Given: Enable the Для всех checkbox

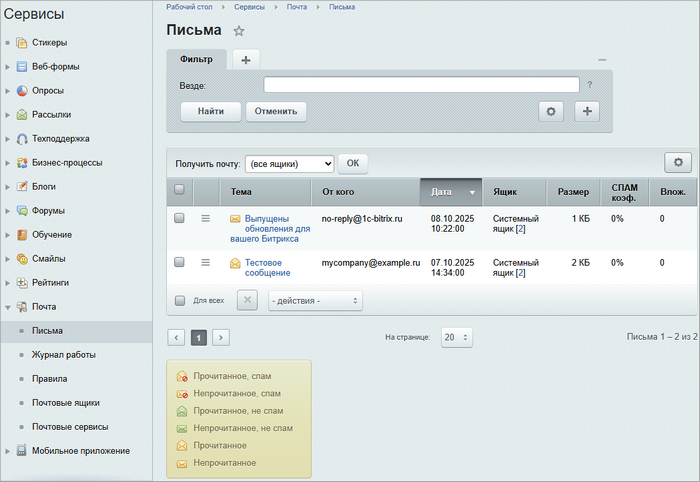Looking at the screenshot, I should [180, 300].
